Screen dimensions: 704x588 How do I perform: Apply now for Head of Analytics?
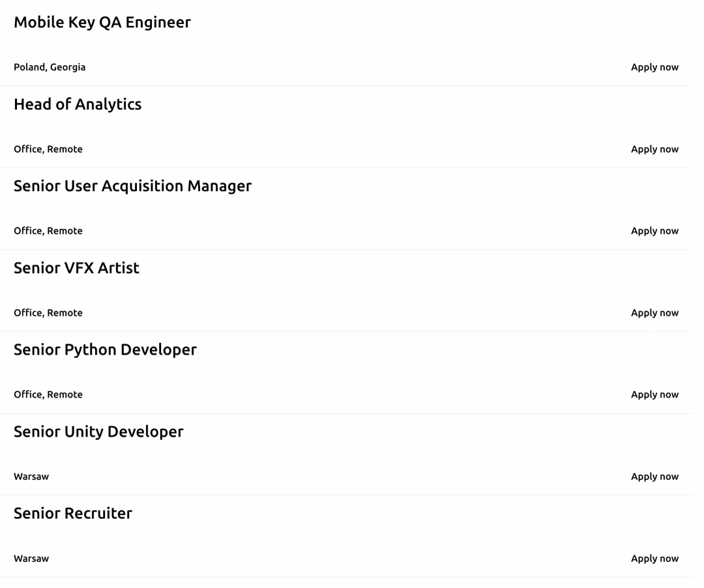pos(654,149)
